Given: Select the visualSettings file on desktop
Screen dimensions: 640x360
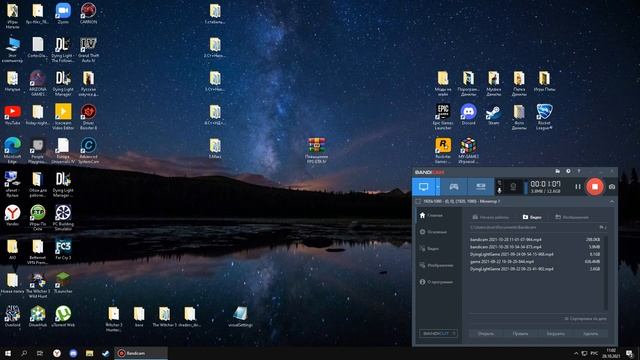Looking at the screenshot, I should click(240, 317).
